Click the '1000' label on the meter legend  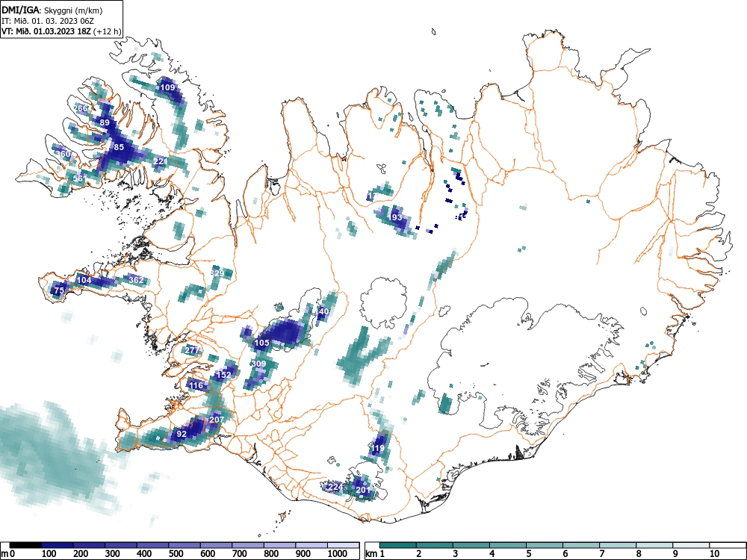338,553
